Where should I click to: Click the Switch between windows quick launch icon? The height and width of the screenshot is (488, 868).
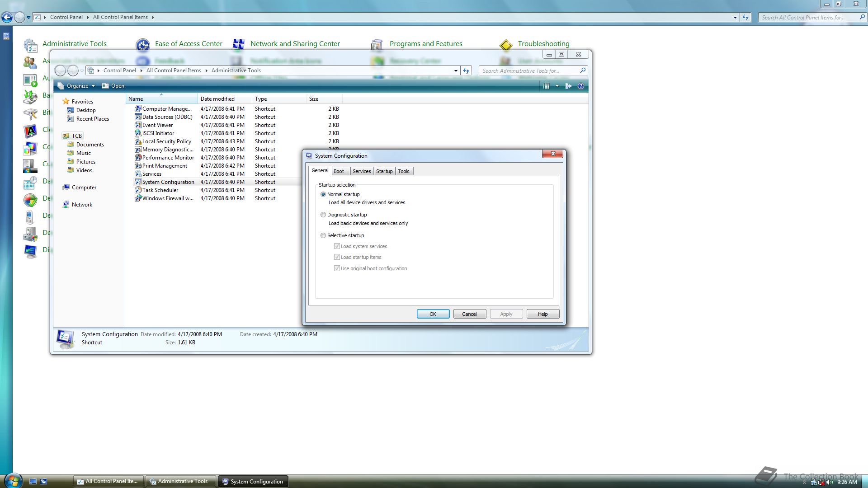(43, 482)
